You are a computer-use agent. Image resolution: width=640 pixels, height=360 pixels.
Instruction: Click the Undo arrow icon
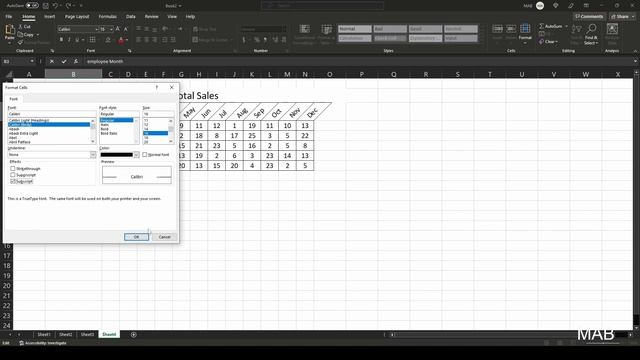tap(55, 6)
